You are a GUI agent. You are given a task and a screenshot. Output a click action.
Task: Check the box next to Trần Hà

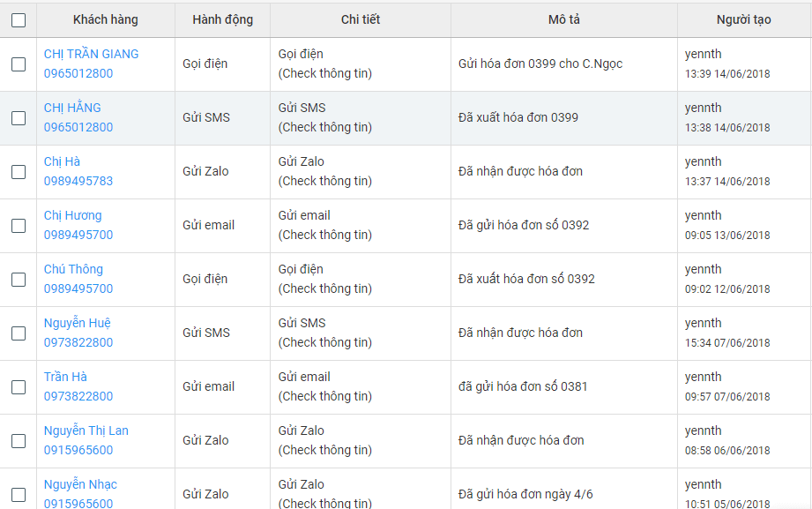19,387
